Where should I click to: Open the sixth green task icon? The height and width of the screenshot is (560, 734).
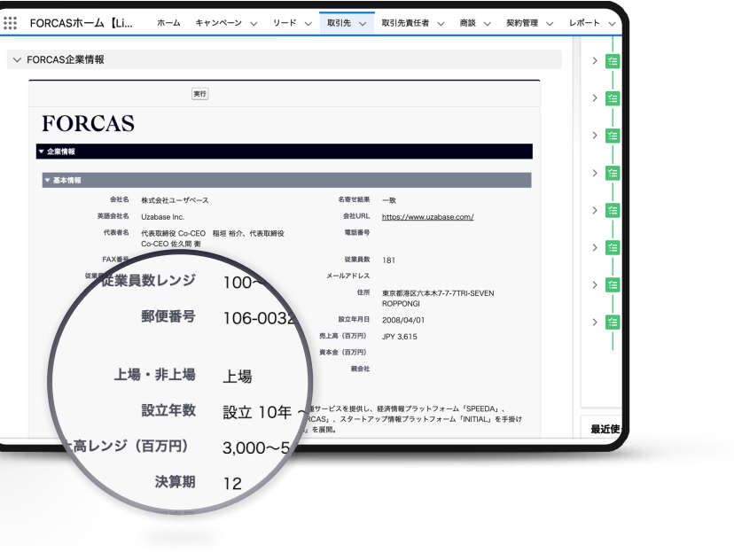(x=613, y=247)
